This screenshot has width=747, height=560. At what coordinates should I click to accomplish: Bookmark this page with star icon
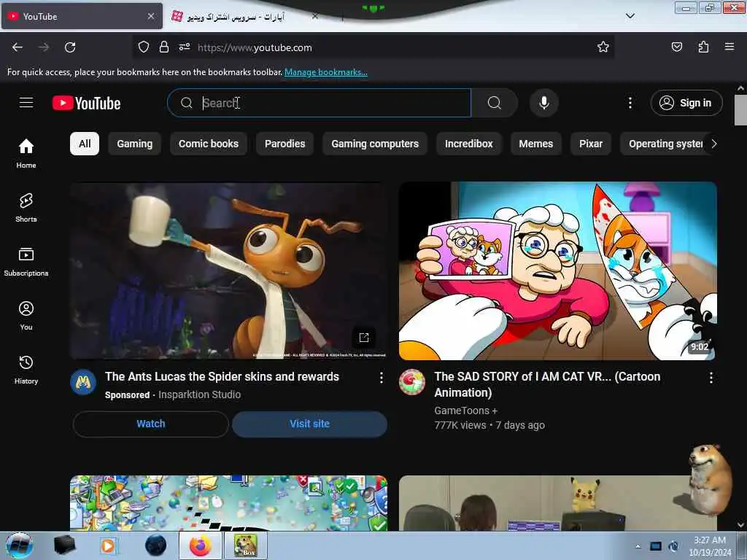[x=603, y=47]
